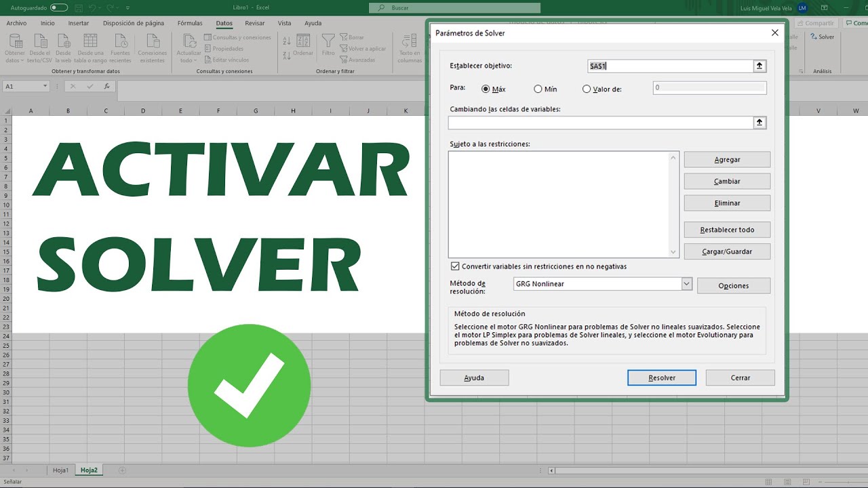Open the Ayuda ribbon tab
This screenshot has height=488, width=868.
click(x=313, y=23)
